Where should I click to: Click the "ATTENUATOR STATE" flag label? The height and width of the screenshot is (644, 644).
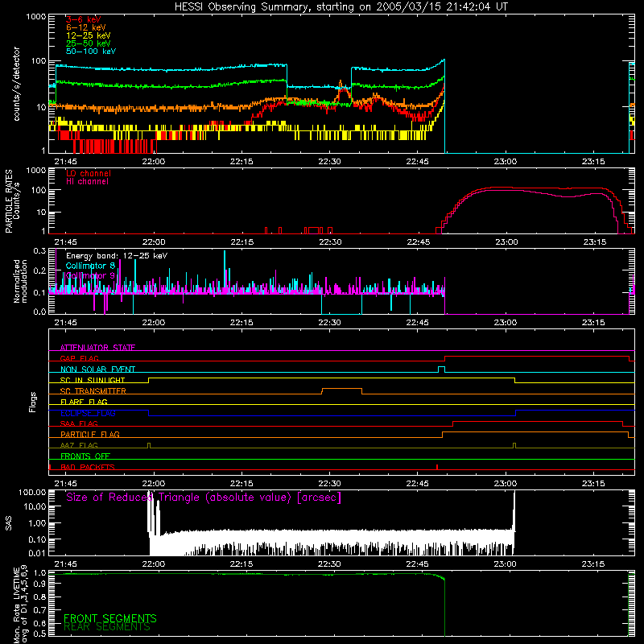pos(97,348)
